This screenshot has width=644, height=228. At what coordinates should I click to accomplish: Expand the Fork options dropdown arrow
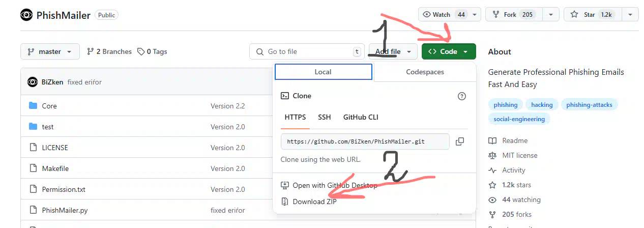click(x=551, y=15)
